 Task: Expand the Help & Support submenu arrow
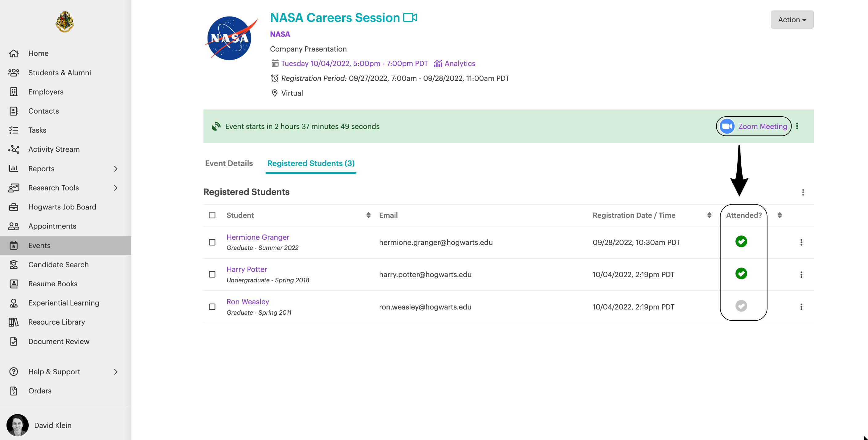coord(116,372)
